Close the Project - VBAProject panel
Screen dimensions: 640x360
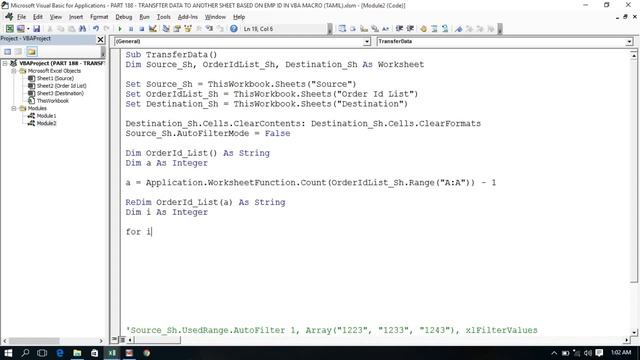click(100, 40)
